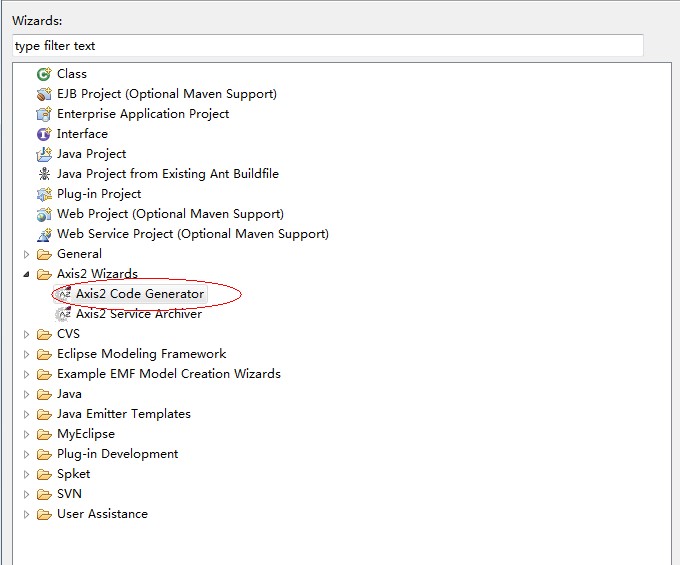The width and height of the screenshot is (680, 565).
Task: Click the EJB Project icon
Action: [44, 94]
